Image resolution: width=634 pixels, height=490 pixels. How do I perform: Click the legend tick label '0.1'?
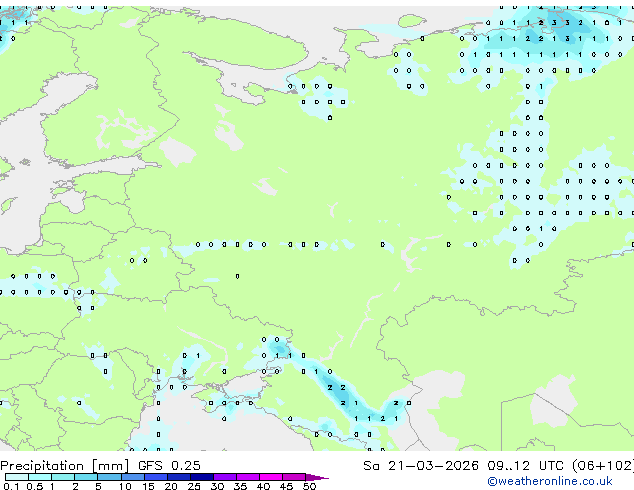point(11,486)
